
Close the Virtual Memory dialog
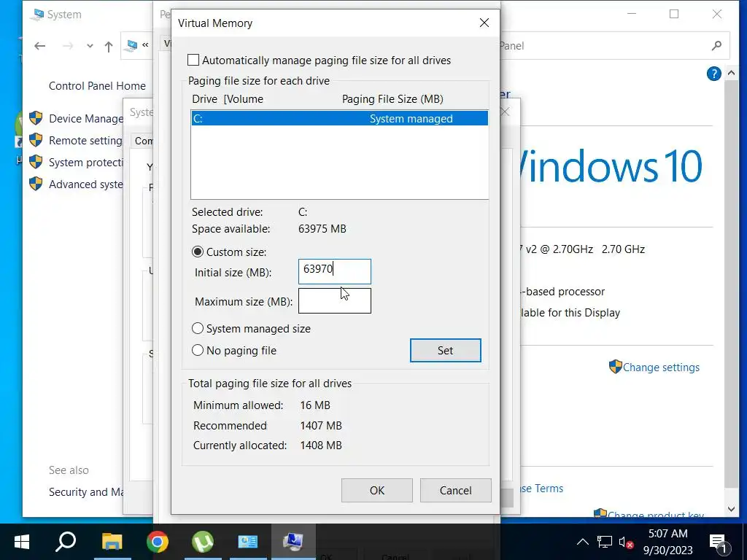click(x=484, y=23)
